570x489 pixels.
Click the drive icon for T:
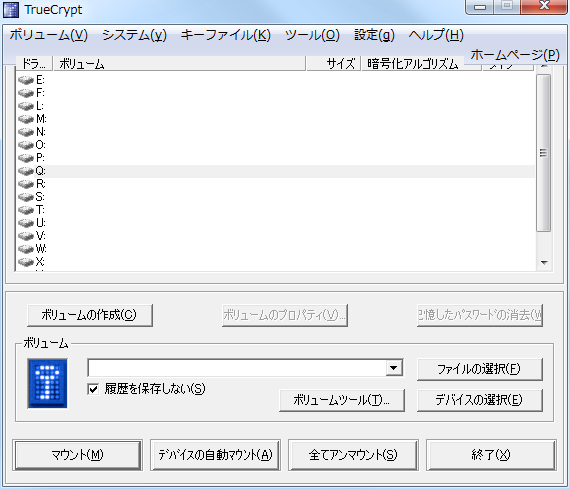click(x=26, y=210)
